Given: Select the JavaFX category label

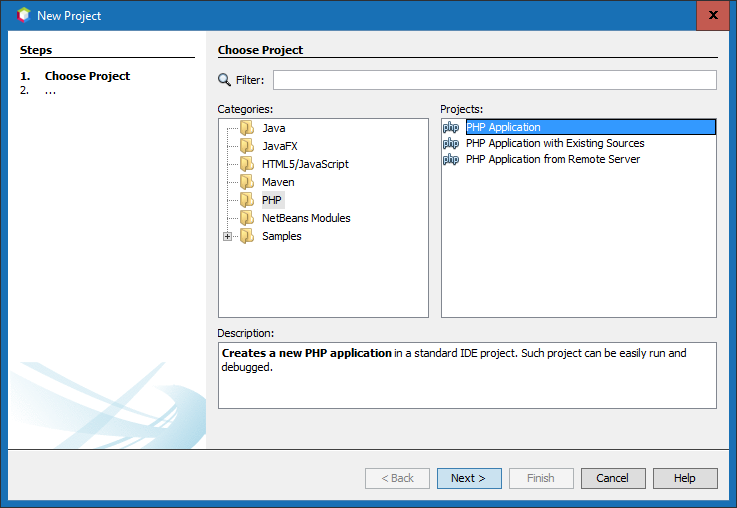Looking at the screenshot, I should [280, 146].
